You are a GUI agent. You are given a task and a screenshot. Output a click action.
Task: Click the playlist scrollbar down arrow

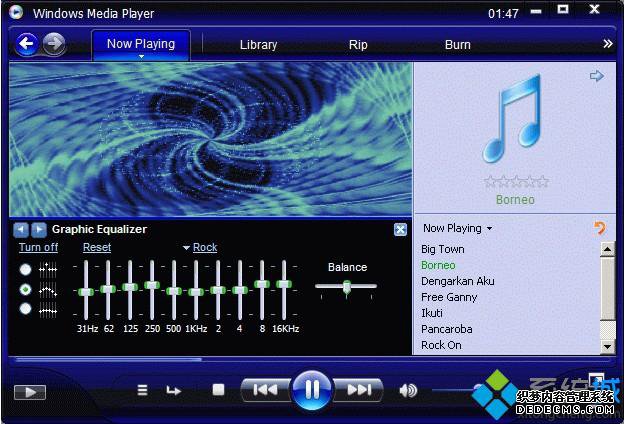coord(607,346)
